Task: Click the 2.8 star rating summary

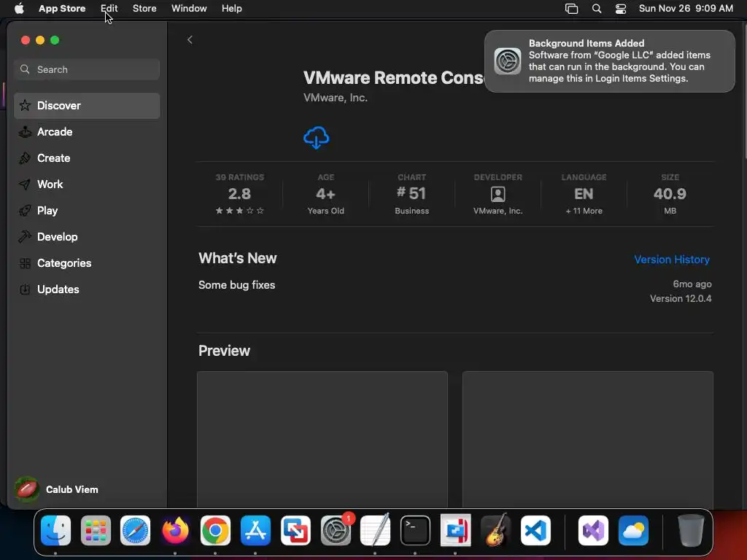Action: coord(239,194)
